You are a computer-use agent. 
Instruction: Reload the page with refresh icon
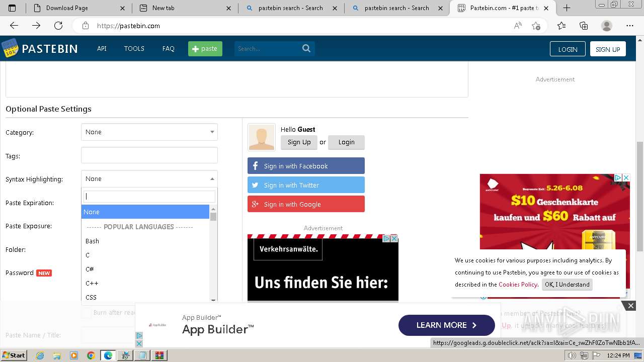(x=58, y=26)
